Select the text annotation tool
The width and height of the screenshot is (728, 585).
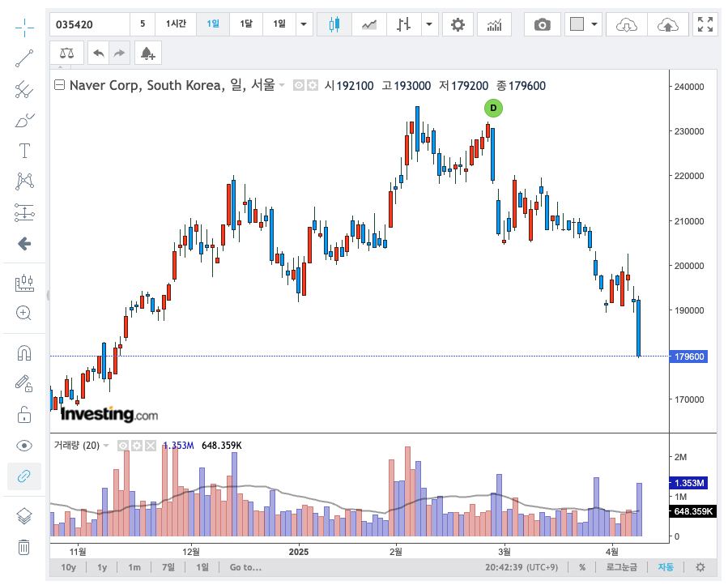click(24, 151)
